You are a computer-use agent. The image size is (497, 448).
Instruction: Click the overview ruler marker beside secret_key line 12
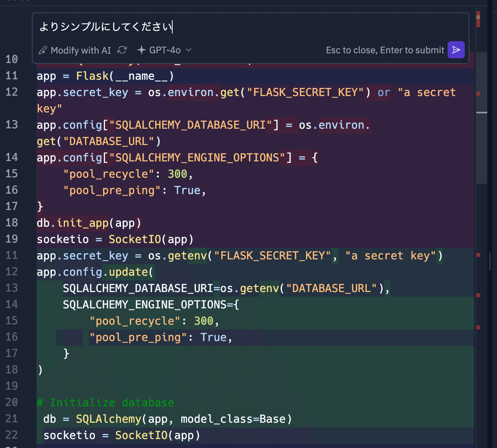click(478, 93)
